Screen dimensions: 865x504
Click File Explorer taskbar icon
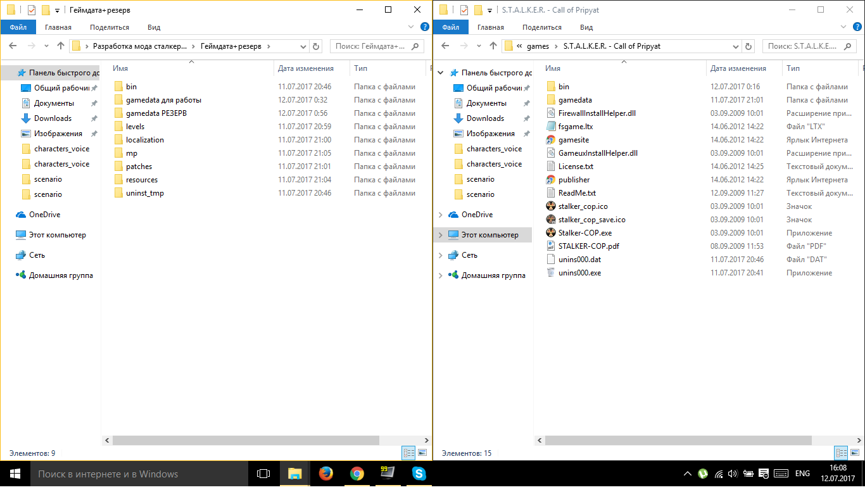(295, 474)
